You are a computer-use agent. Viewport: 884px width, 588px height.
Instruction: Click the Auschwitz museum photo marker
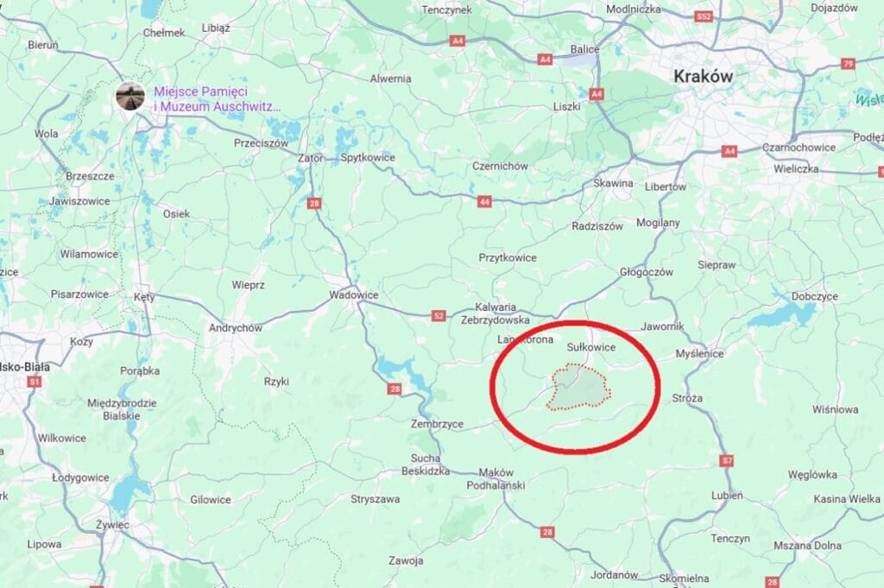130,96
